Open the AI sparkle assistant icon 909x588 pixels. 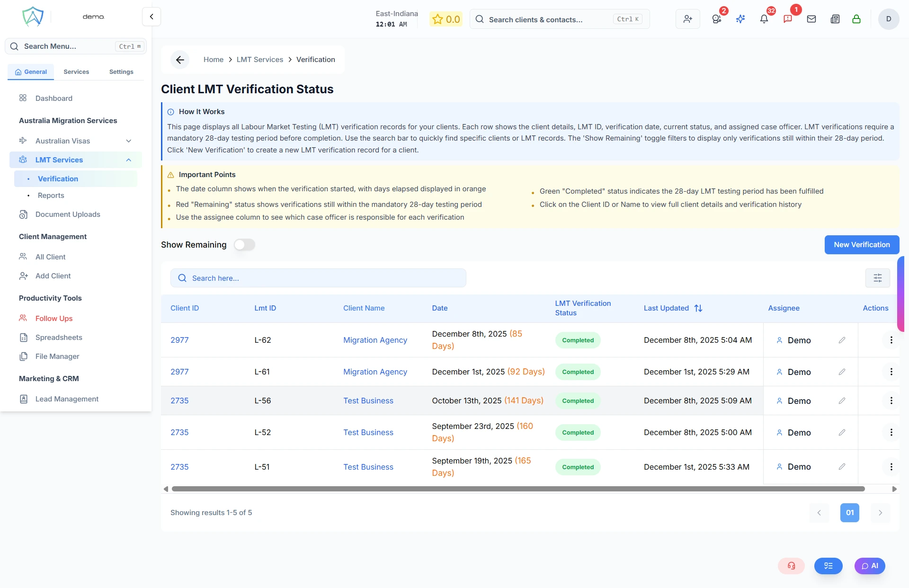pyautogui.click(x=740, y=19)
